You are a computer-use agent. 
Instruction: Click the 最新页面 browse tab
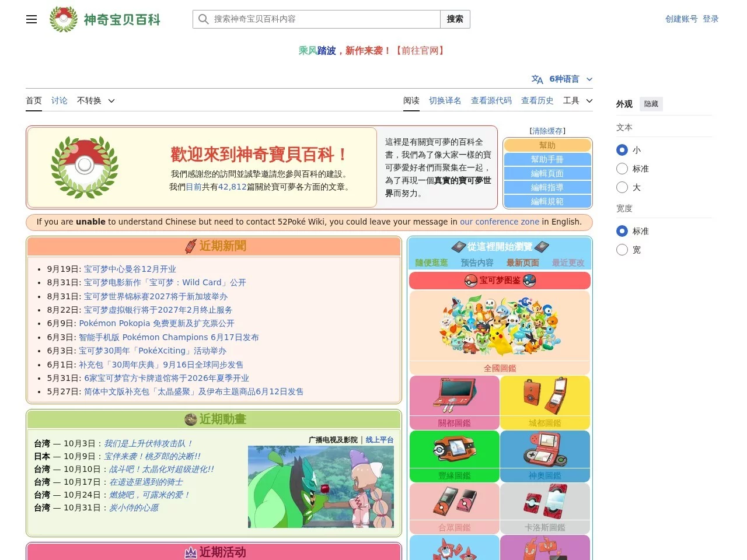point(523,263)
